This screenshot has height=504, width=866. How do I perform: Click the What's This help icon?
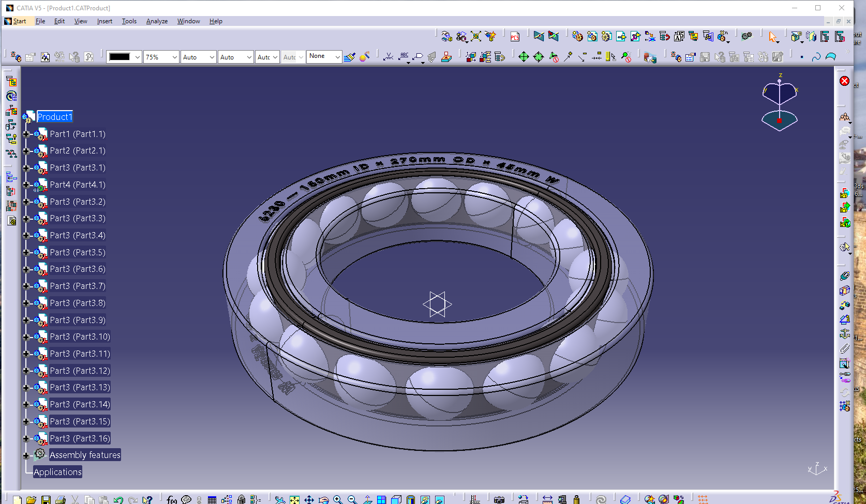coord(147,500)
